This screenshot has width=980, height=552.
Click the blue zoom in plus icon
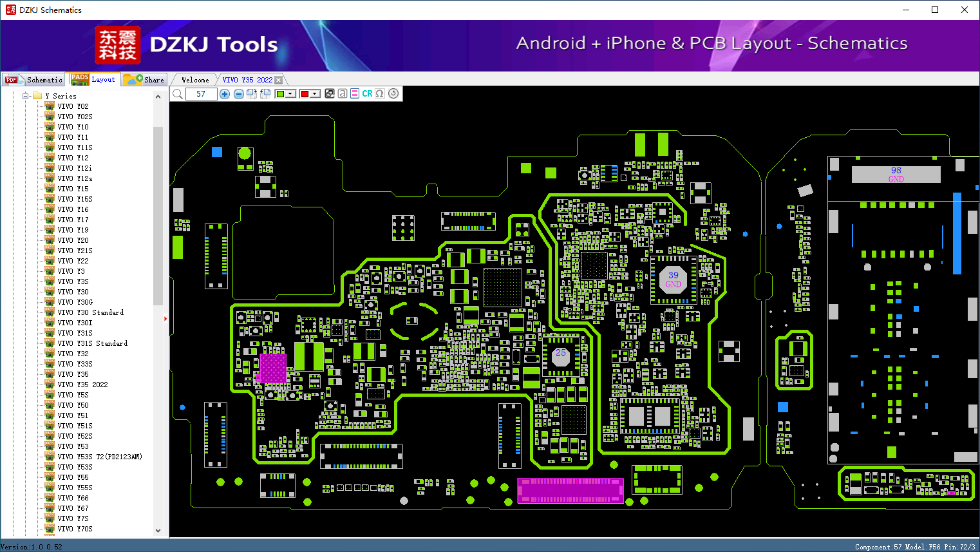coord(225,94)
